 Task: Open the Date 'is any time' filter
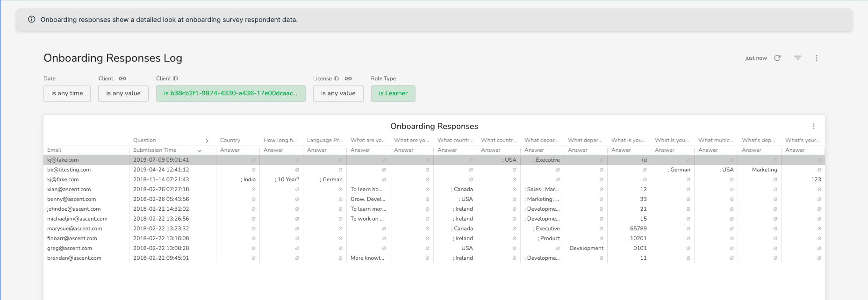coord(67,93)
